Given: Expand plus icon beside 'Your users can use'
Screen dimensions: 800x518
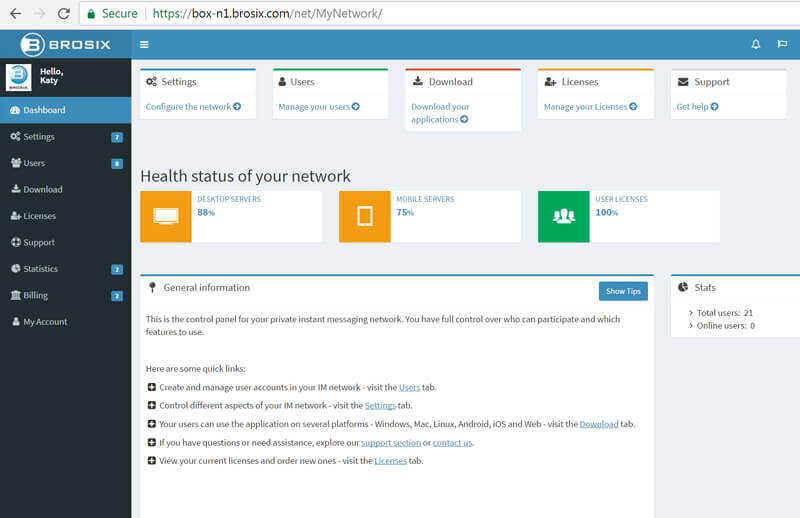Looking at the screenshot, I should coord(152,424).
